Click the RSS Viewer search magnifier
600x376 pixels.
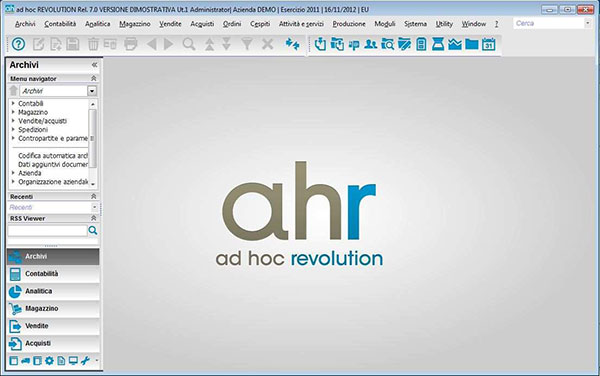click(x=93, y=230)
